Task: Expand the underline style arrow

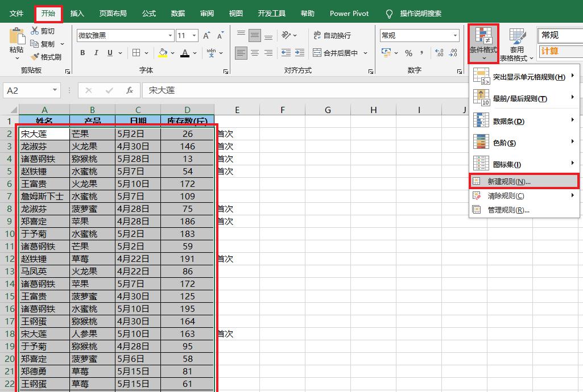Action: (x=120, y=53)
